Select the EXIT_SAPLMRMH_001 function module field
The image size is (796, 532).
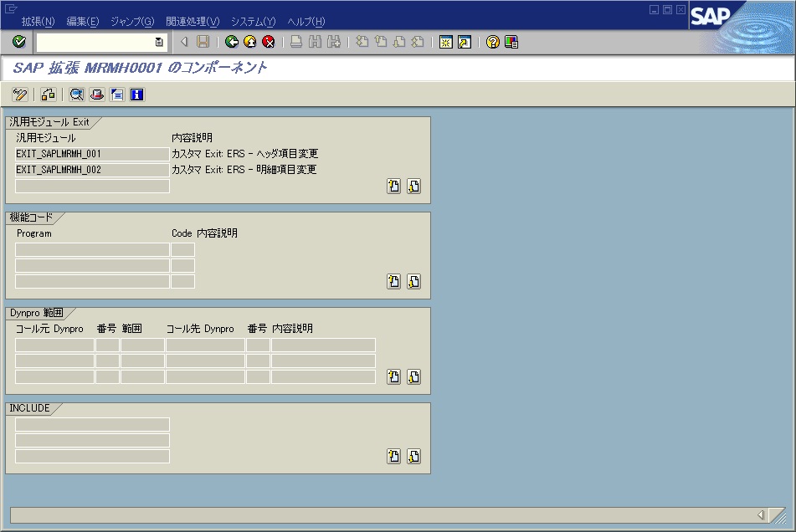pos(92,154)
